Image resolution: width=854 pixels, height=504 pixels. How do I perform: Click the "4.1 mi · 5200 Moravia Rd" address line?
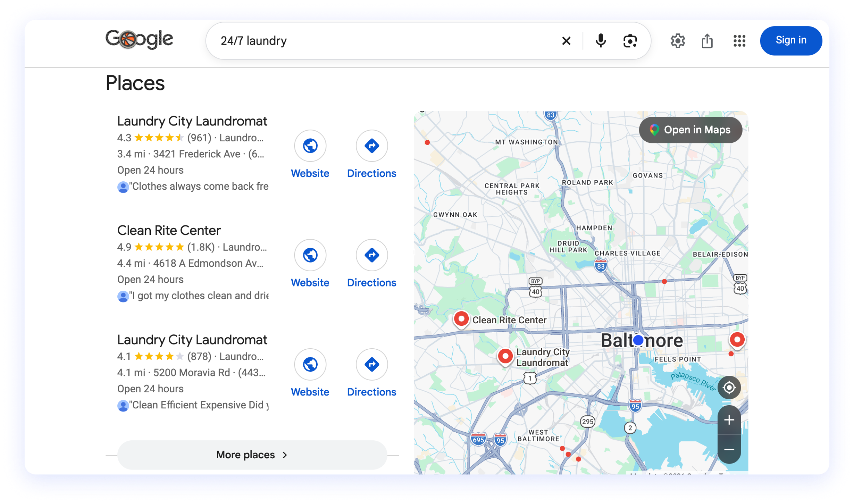tap(191, 373)
